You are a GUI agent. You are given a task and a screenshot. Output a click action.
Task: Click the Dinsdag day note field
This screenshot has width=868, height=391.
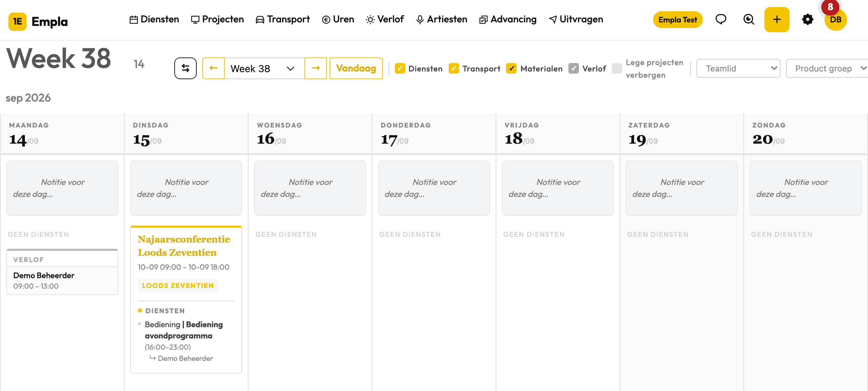[186, 188]
